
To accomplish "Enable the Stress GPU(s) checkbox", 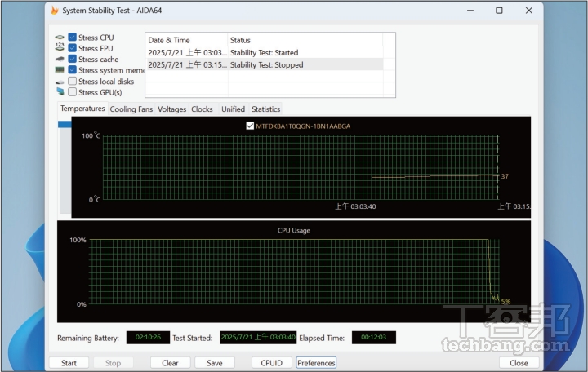I will pos(73,92).
